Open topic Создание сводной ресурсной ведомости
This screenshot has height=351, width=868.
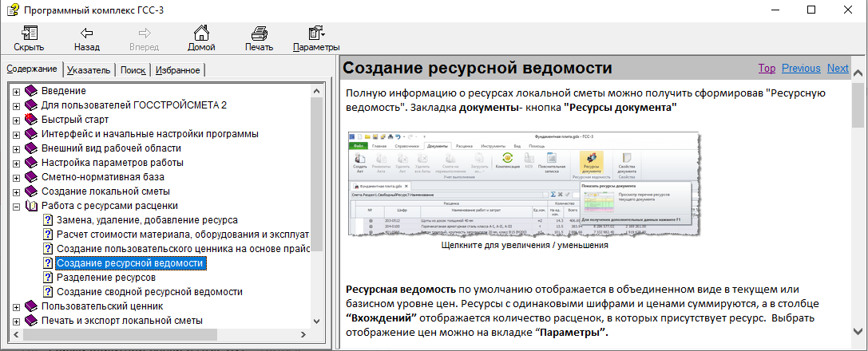(149, 292)
